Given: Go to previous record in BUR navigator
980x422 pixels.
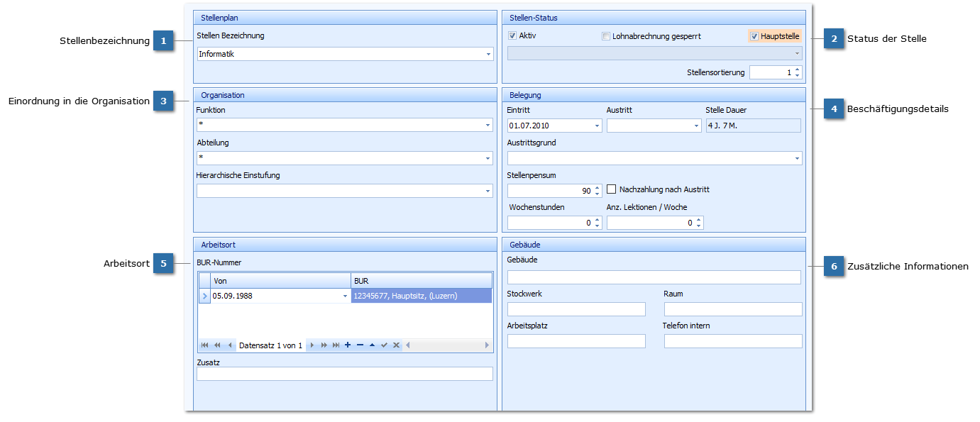Looking at the screenshot, I should pos(229,345).
